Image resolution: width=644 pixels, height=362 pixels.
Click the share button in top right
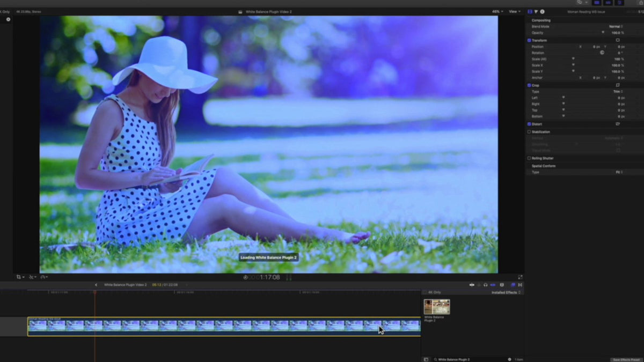641,2
